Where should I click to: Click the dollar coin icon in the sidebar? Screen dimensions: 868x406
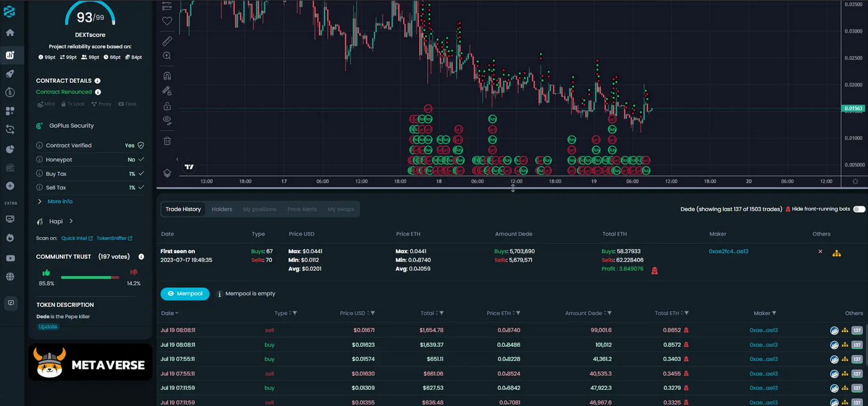coord(10,93)
